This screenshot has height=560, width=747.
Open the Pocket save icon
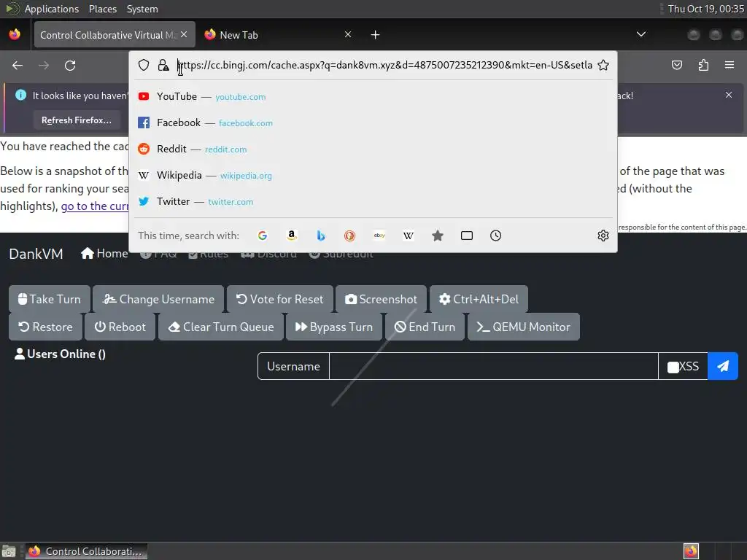click(676, 65)
